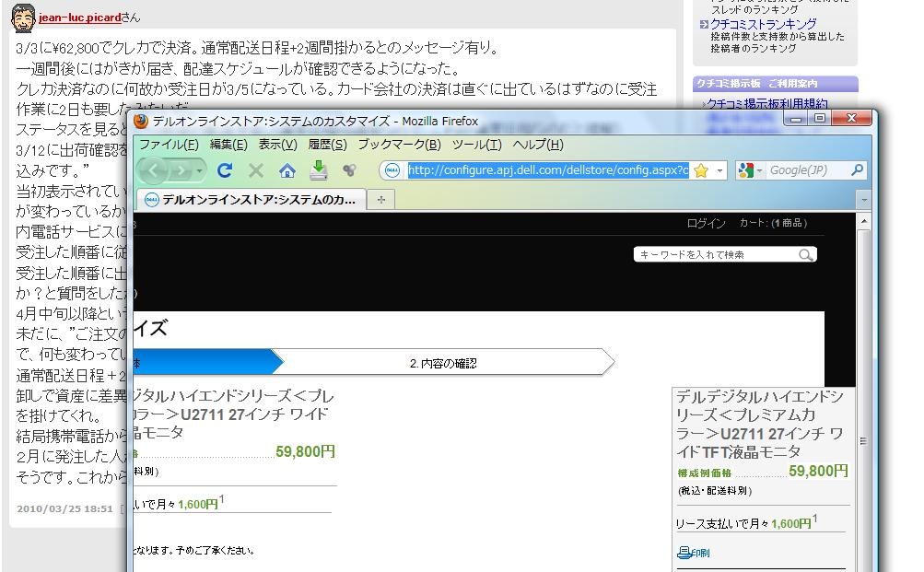
Task: Go to home page via house icon
Action: [287, 170]
